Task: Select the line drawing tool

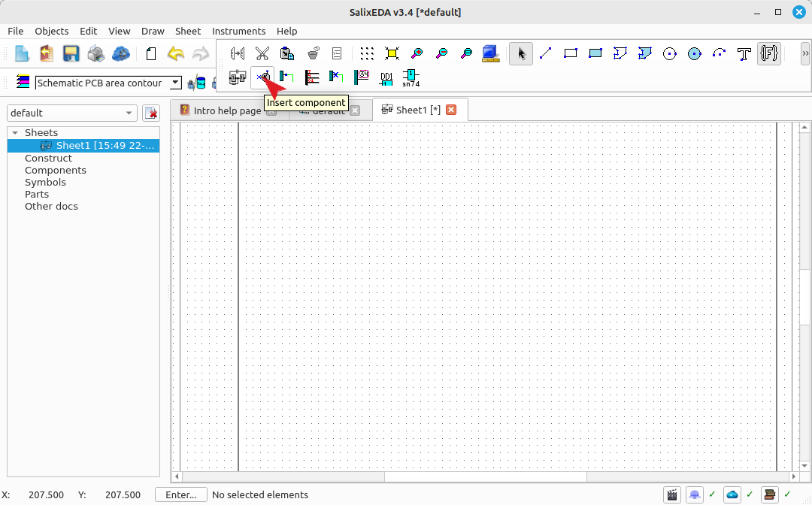Action: coord(545,53)
